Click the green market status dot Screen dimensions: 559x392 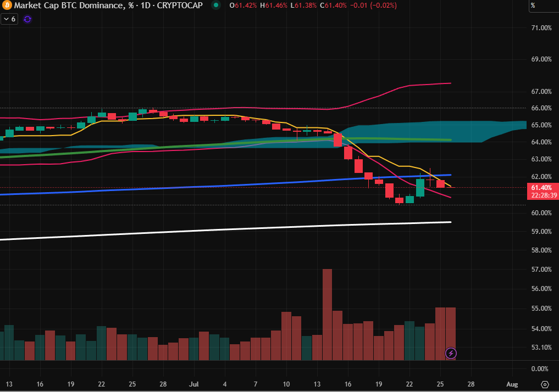point(215,5)
